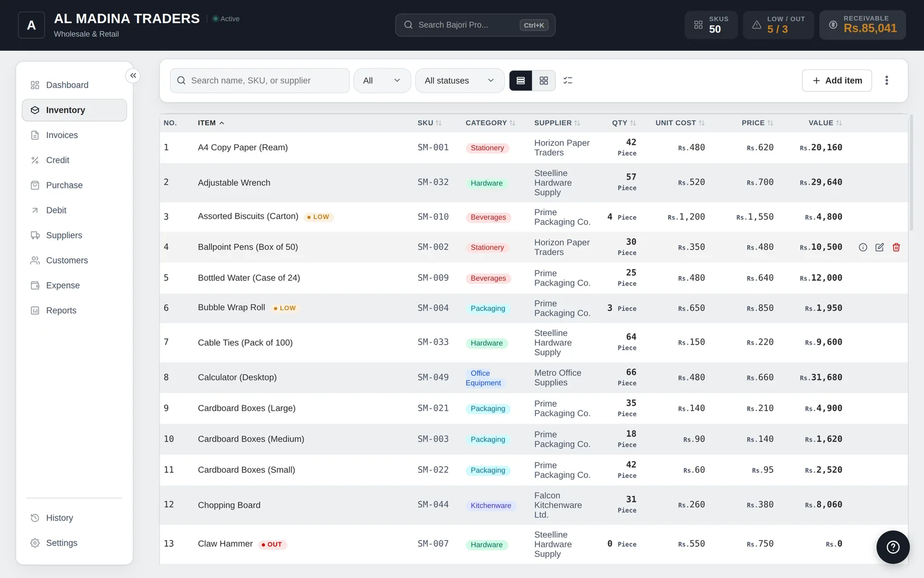The height and width of the screenshot is (578, 924).
Task: Sort by the CATEGORY column header
Action: click(490, 123)
